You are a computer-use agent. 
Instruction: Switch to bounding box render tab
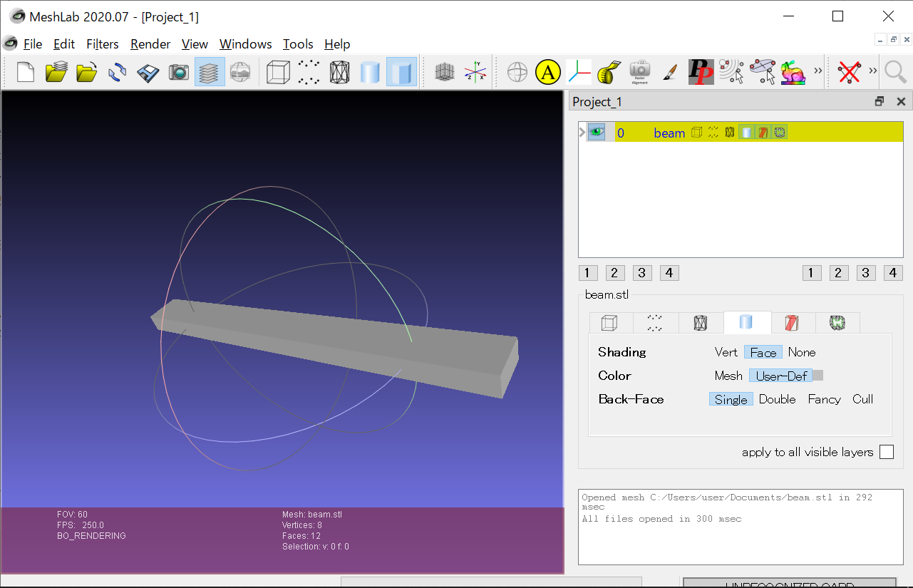609,323
